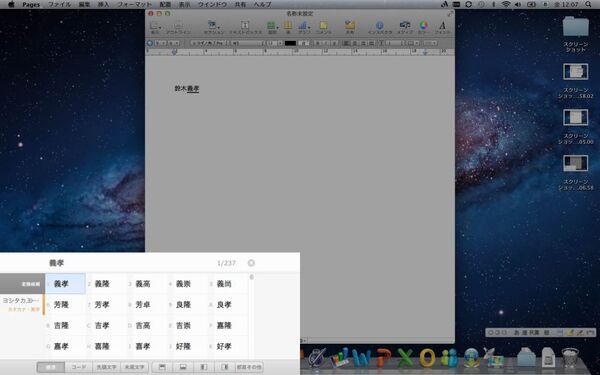The width and height of the screenshot is (600, 375).
Task: Open the メディア media browser
Action: (x=405, y=28)
